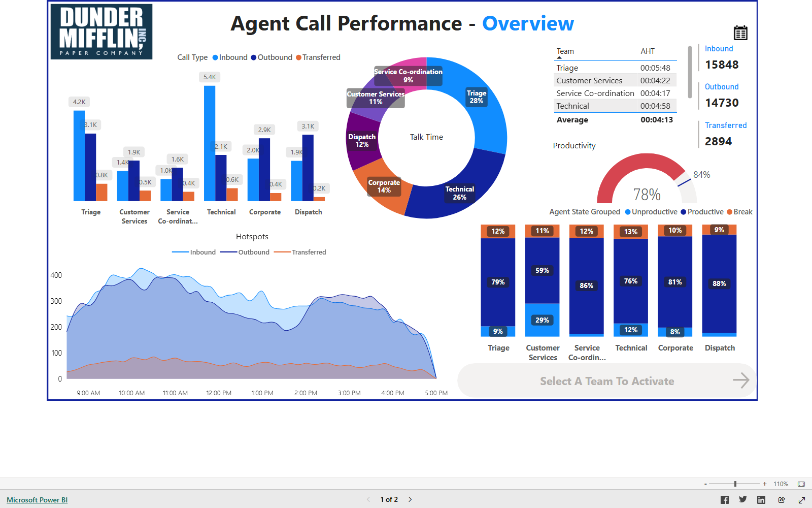The width and height of the screenshot is (812, 508).
Task: Click the zoom slider handle
Action: point(735,484)
